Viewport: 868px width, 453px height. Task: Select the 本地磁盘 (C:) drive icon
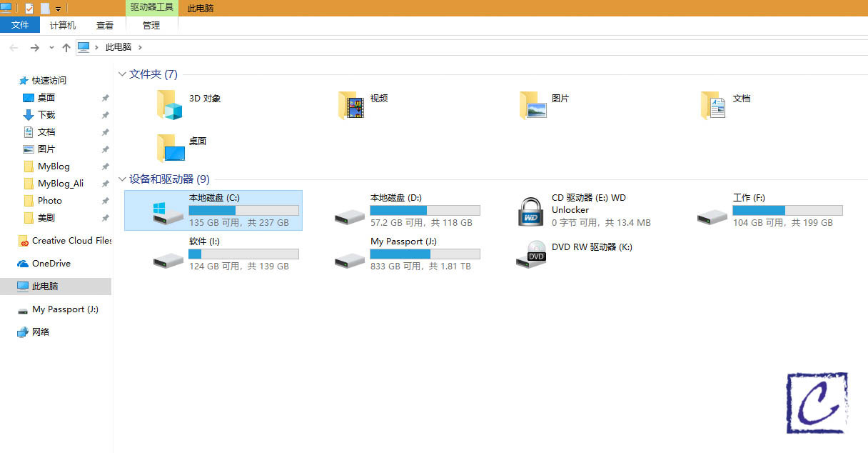pyautogui.click(x=168, y=211)
